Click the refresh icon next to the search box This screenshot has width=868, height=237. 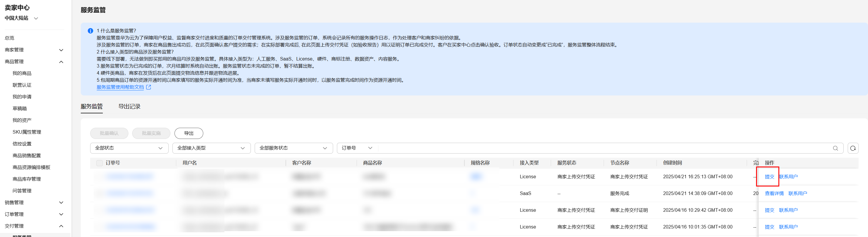tap(853, 148)
